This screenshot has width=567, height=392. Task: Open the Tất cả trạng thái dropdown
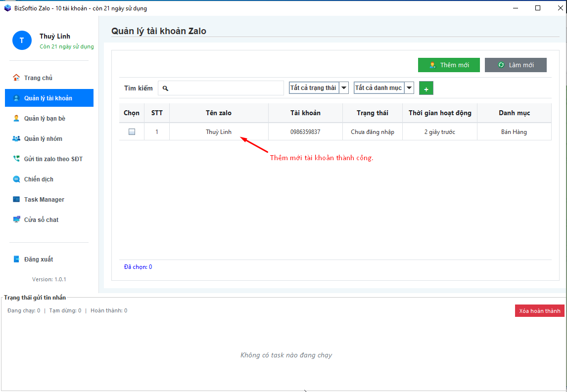click(344, 88)
